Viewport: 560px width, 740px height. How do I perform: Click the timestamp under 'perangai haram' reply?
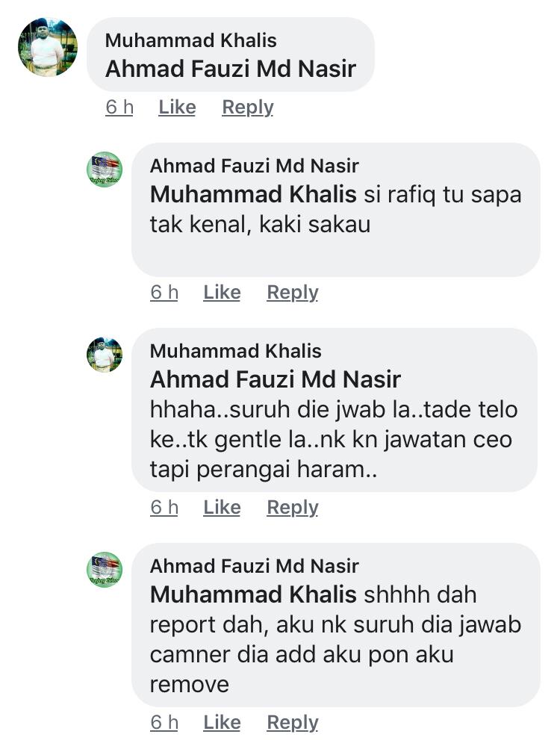tap(164, 508)
